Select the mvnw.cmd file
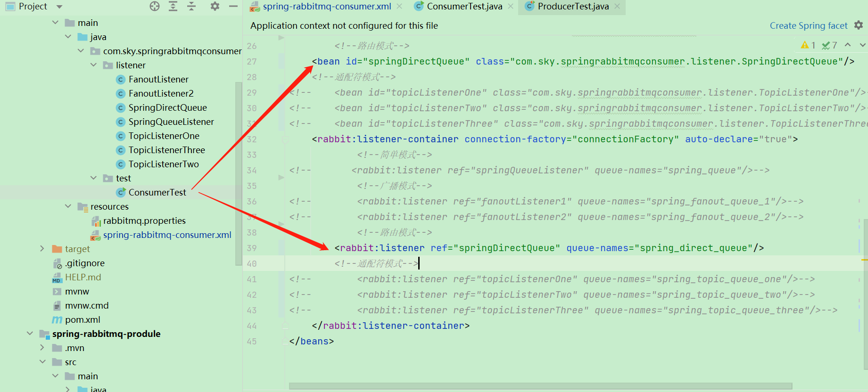868x392 pixels. (x=87, y=305)
